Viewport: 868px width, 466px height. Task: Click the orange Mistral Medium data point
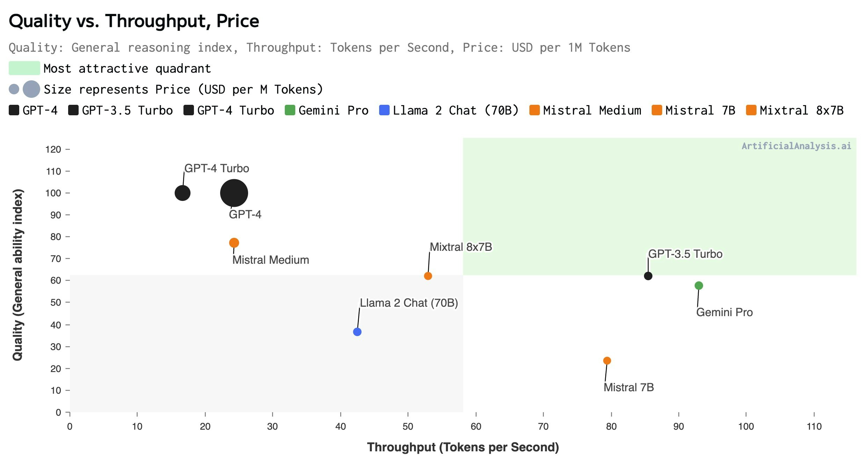pos(234,242)
